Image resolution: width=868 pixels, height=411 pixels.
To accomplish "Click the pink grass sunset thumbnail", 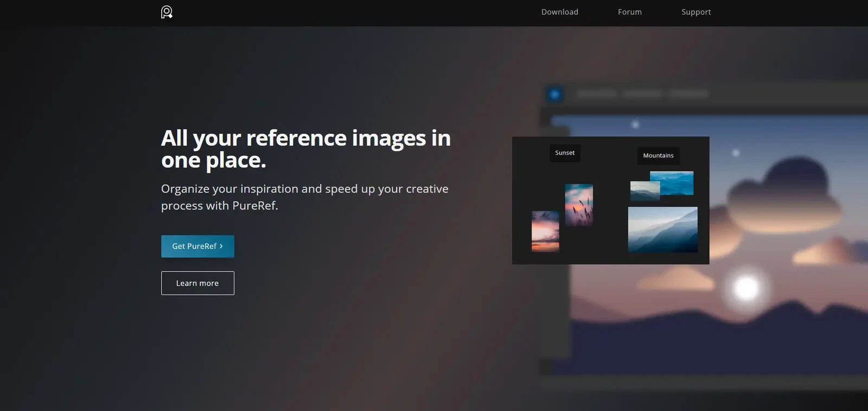I will tap(579, 205).
